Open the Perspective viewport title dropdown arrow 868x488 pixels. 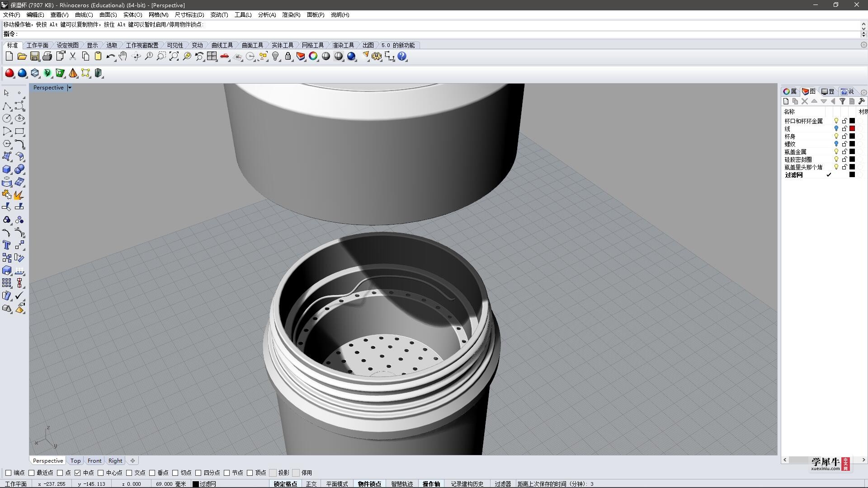70,88
